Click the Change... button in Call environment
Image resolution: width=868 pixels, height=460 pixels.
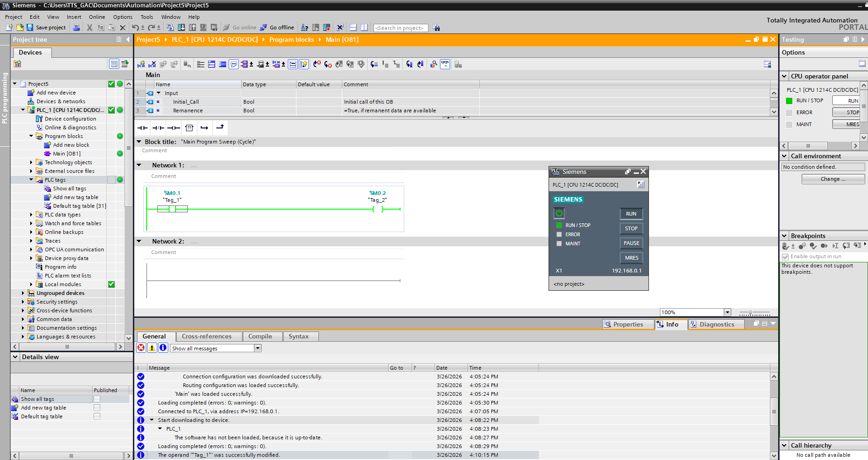click(833, 179)
